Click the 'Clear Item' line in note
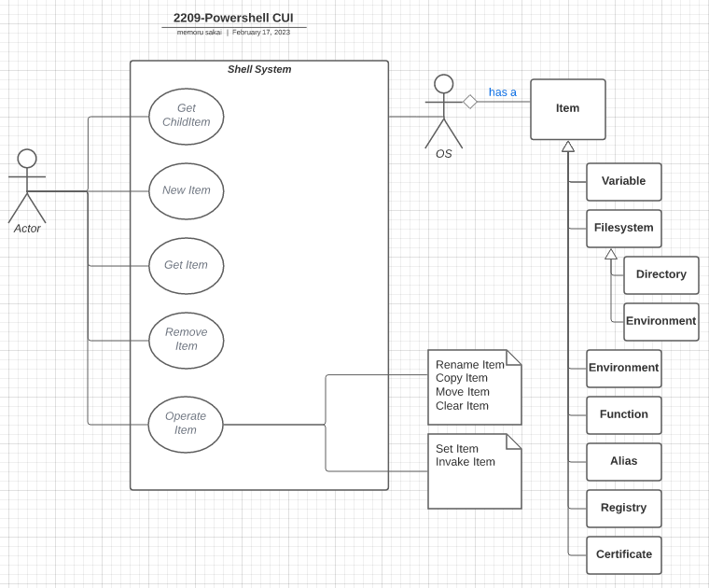 point(462,406)
